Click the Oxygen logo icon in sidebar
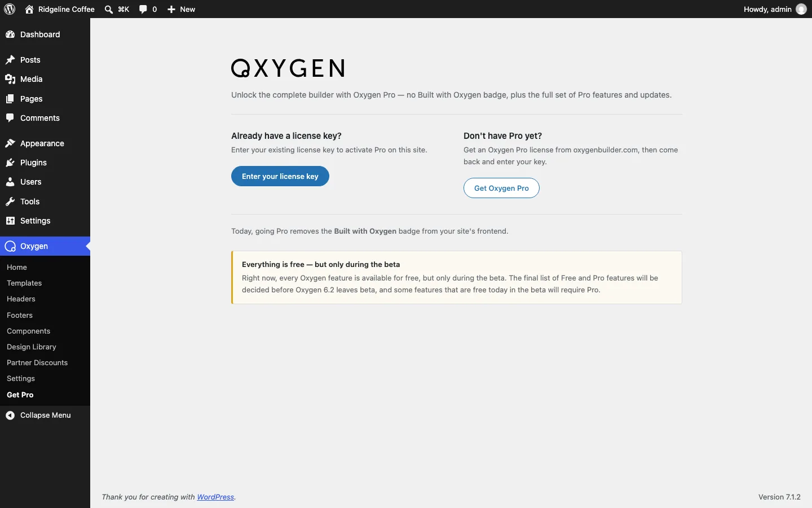 click(10, 246)
